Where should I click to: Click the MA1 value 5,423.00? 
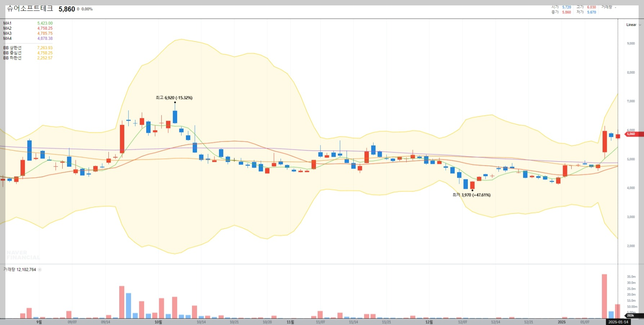(45, 23)
